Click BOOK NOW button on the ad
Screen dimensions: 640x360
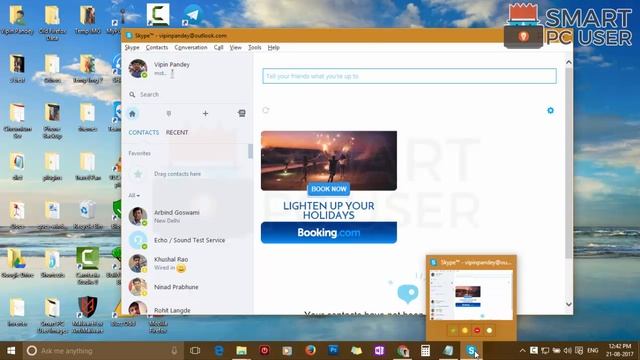tap(329, 189)
